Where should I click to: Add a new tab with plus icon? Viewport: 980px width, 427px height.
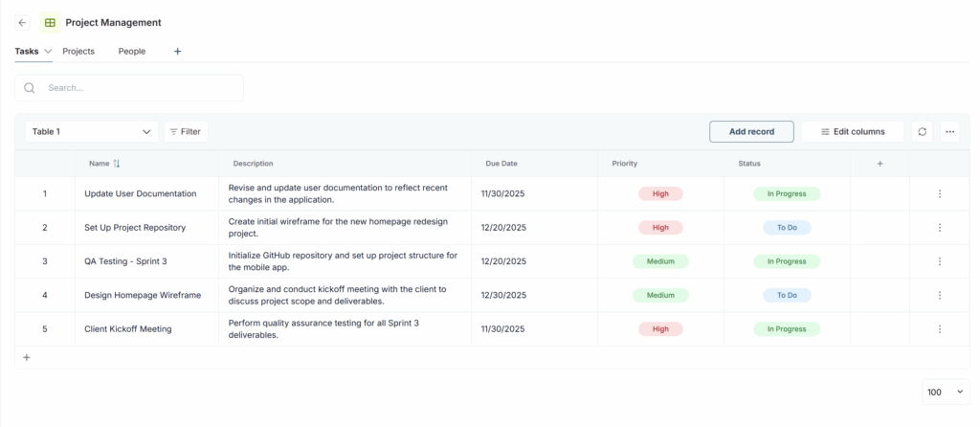tap(177, 52)
